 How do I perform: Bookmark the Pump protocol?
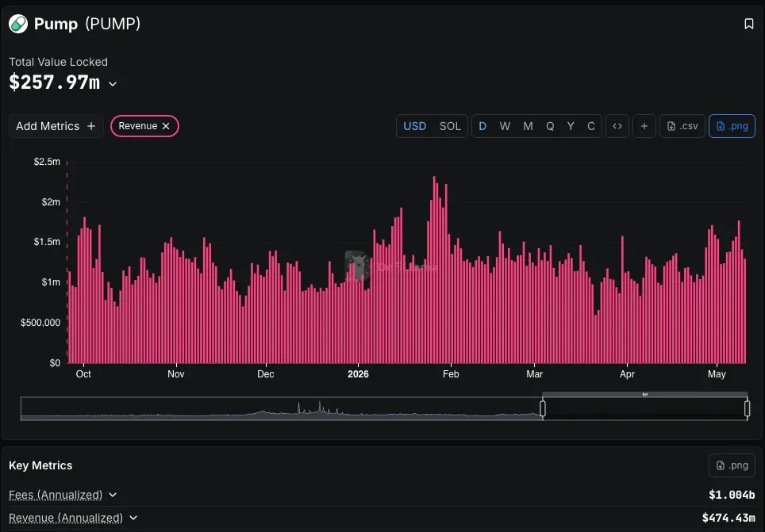749,24
